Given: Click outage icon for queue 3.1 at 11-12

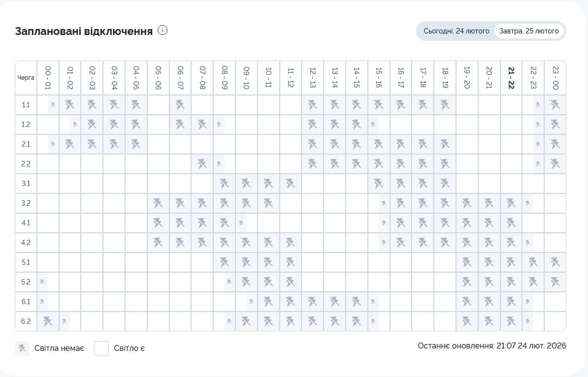Looking at the screenshot, I should [291, 184].
